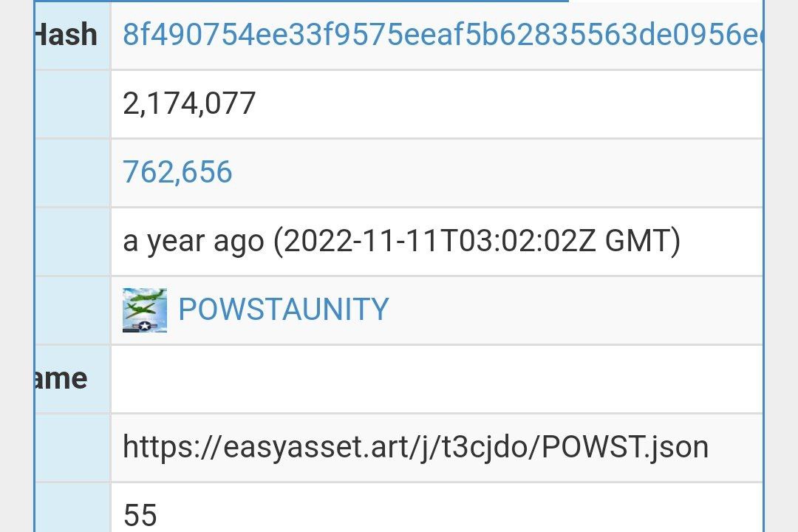Click the blue header cell beside 2,174,077
The image size is (798, 532).
(x=72, y=104)
